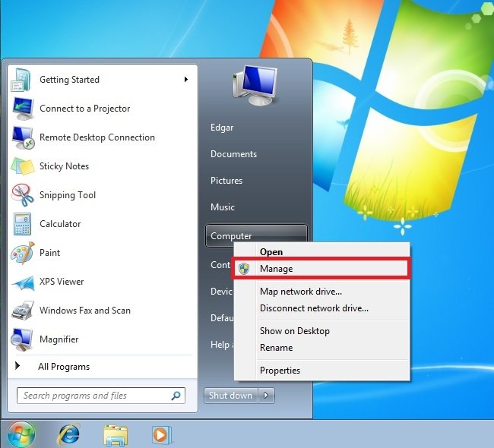This screenshot has height=448, width=494.
Task: Click the Shut down button
Action: coord(231,395)
